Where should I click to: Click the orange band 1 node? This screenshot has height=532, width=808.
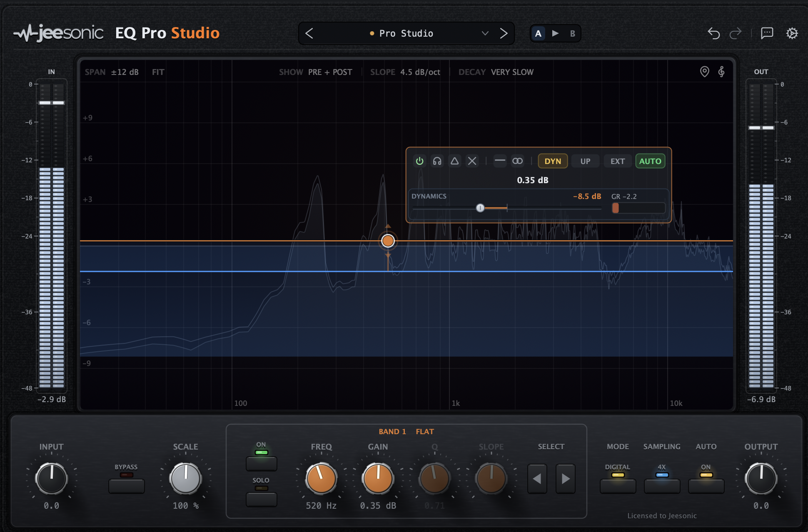point(388,241)
